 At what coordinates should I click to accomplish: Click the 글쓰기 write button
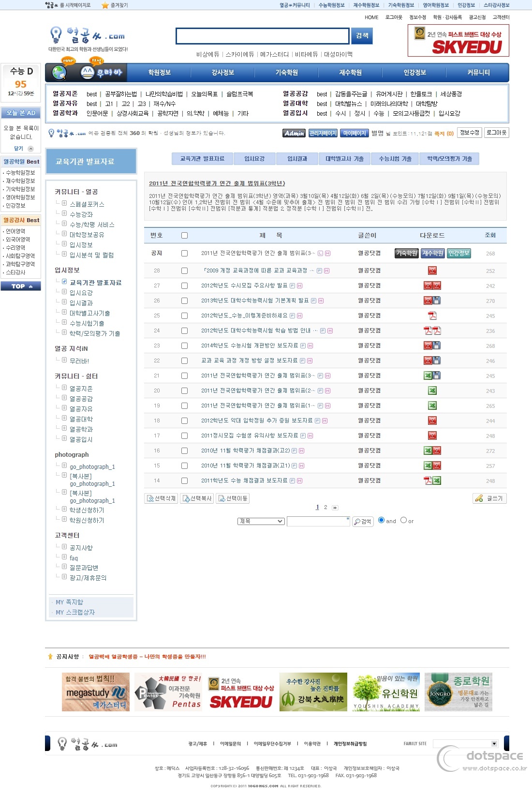489,498
